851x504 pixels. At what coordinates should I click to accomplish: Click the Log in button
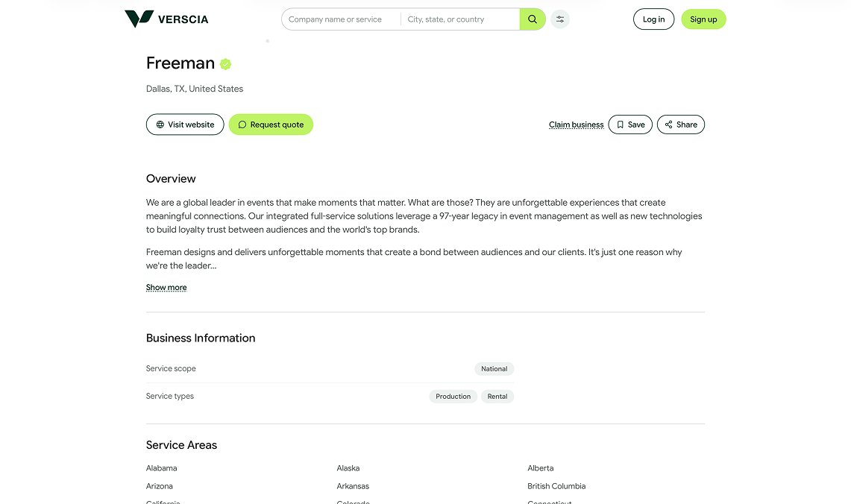653,19
